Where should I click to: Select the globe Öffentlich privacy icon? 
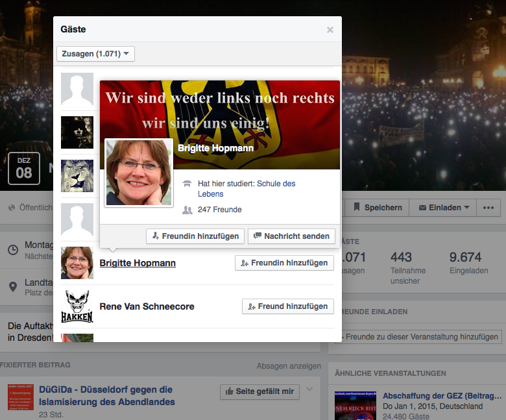[x=12, y=208]
